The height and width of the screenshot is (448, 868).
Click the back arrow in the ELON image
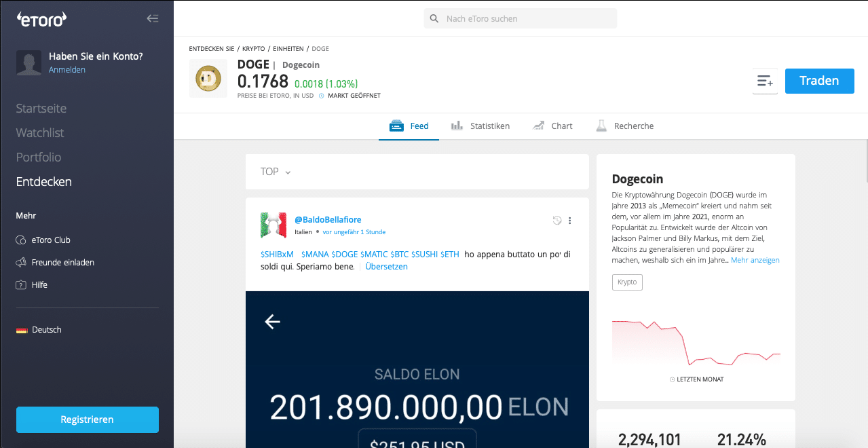(272, 322)
